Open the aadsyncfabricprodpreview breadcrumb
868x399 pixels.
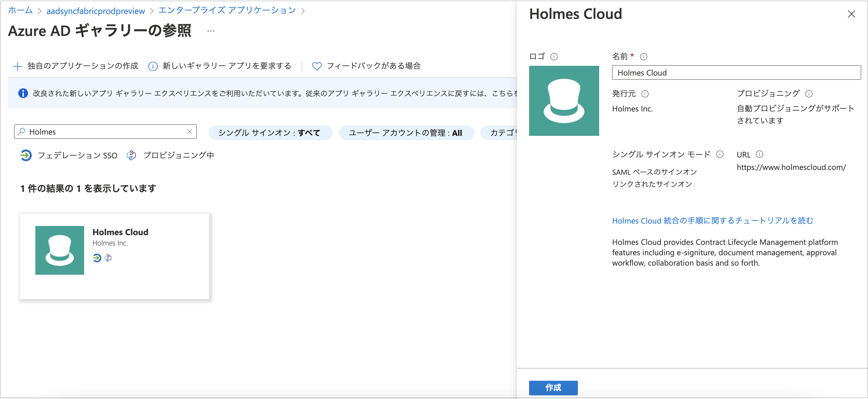tap(95, 11)
